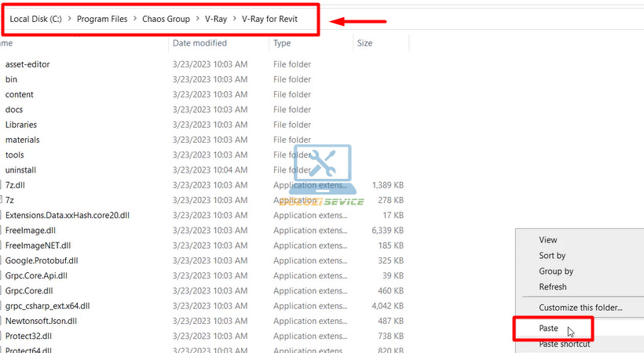
Task: Go to Program Files breadcrumb
Action: click(x=103, y=20)
